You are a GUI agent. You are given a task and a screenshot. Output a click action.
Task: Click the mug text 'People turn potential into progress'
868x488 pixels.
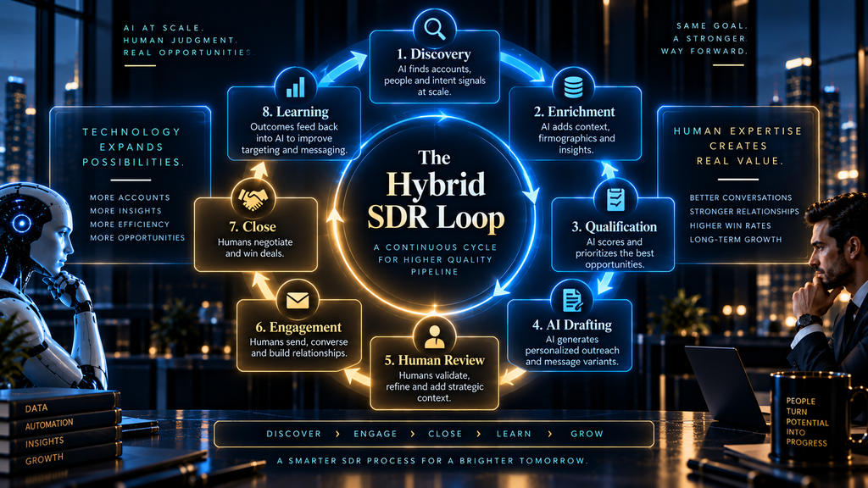tap(807, 422)
